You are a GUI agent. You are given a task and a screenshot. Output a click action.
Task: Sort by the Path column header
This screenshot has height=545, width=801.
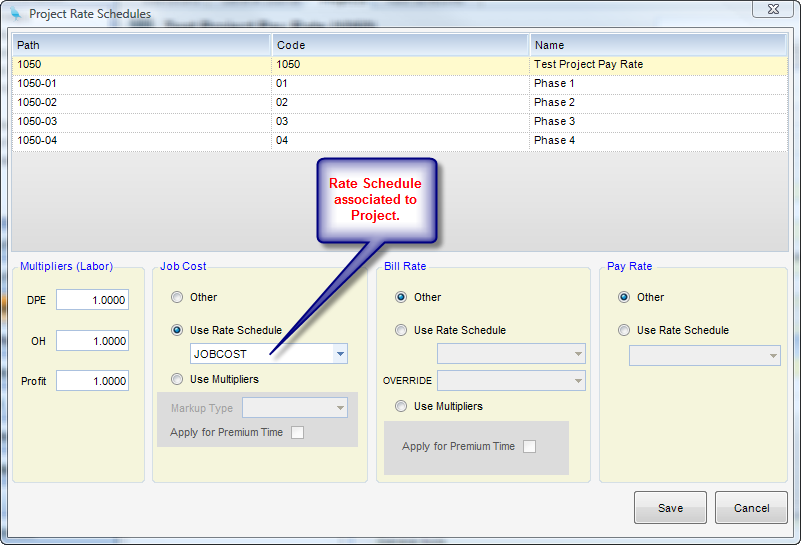point(141,45)
